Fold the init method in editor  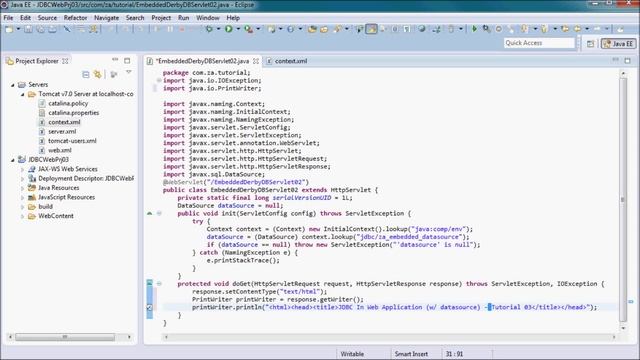[159, 213]
